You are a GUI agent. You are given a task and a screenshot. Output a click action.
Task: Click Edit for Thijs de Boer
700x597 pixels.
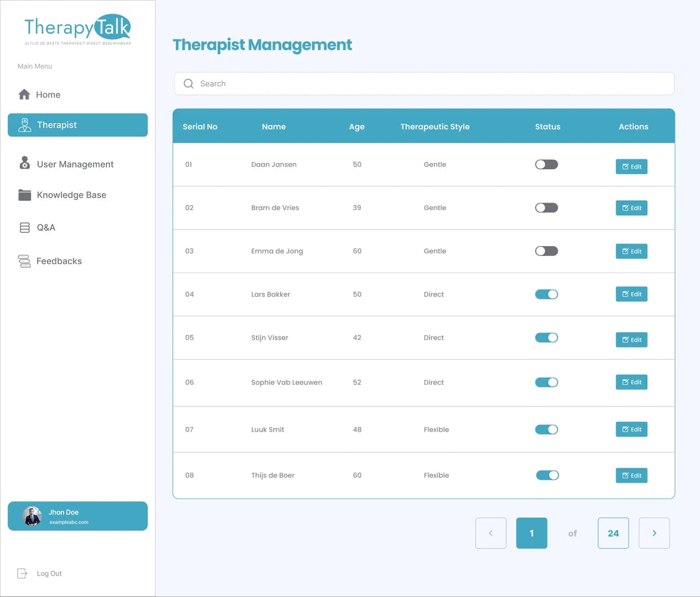(632, 476)
